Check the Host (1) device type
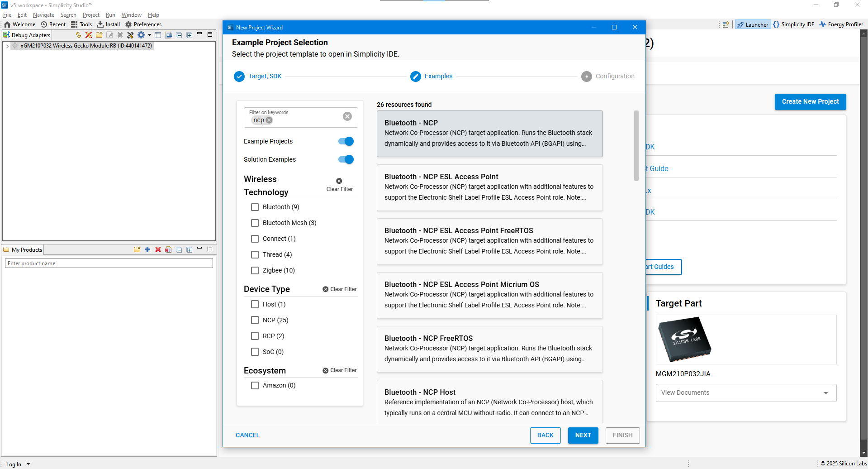The height and width of the screenshot is (469, 868). pos(255,304)
